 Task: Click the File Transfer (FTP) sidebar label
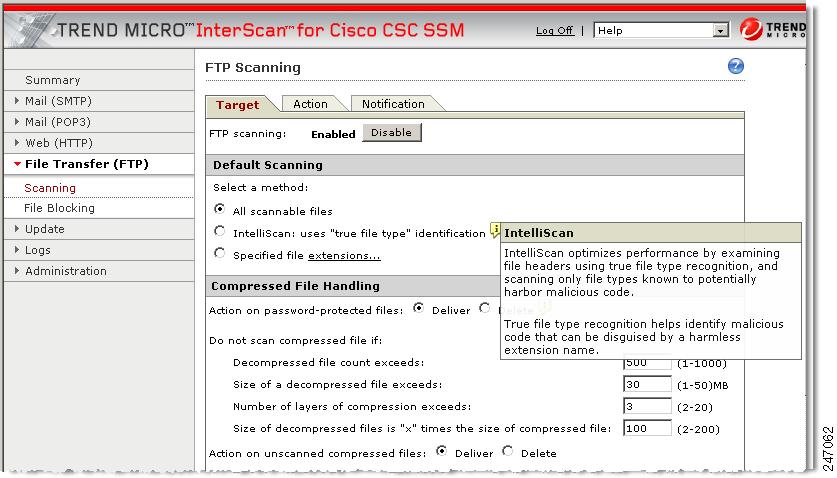tap(87, 164)
